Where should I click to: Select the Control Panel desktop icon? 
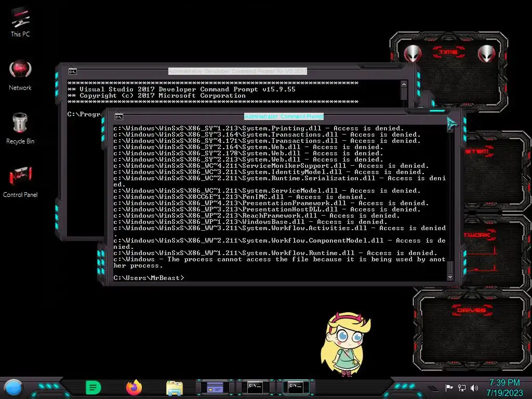coord(20,182)
